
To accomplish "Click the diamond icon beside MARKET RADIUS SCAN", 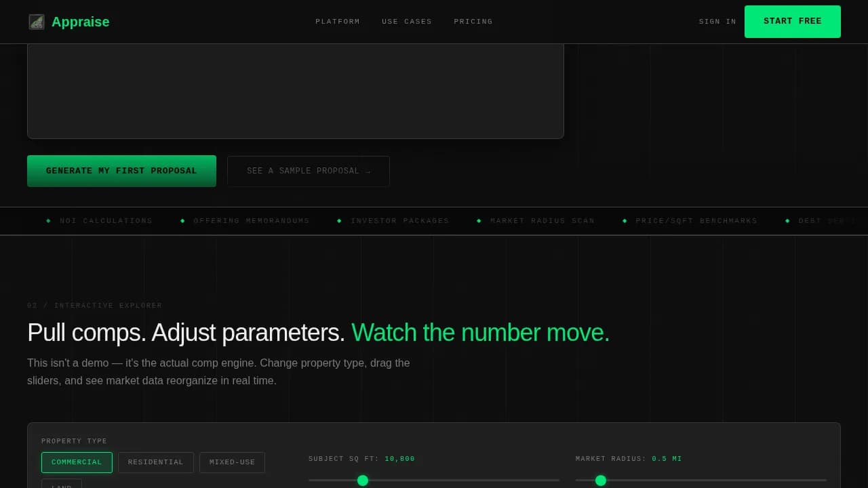I will (x=479, y=220).
